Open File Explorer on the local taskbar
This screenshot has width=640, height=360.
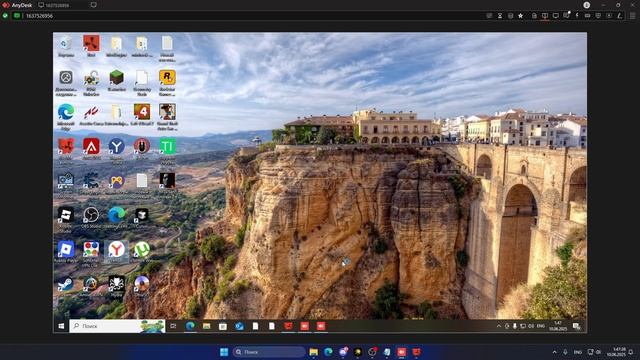(x=313, y=352)
